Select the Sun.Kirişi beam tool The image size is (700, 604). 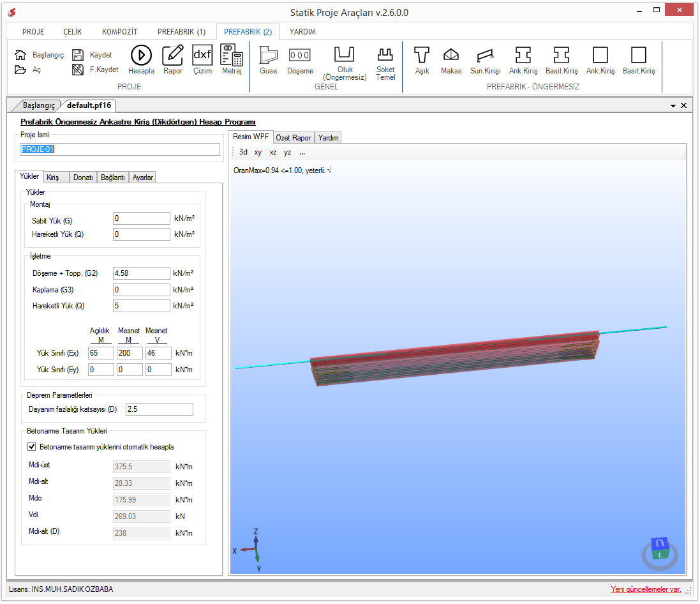tap(485, 60)
